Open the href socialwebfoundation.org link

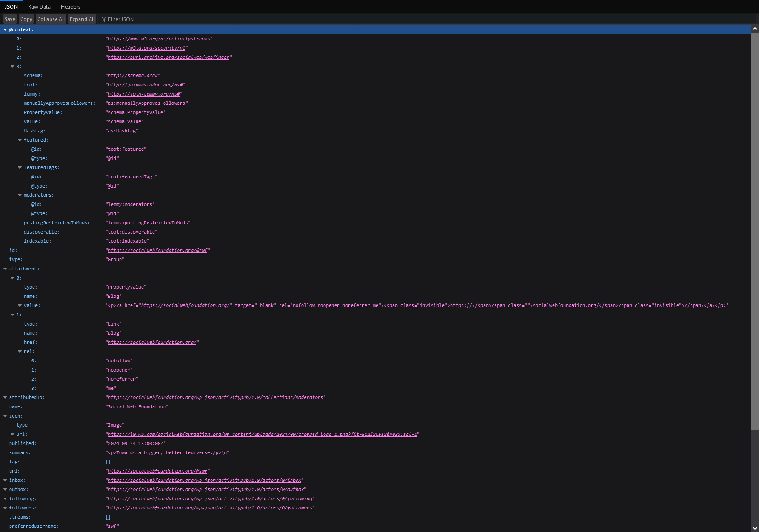tap(152, 342)
